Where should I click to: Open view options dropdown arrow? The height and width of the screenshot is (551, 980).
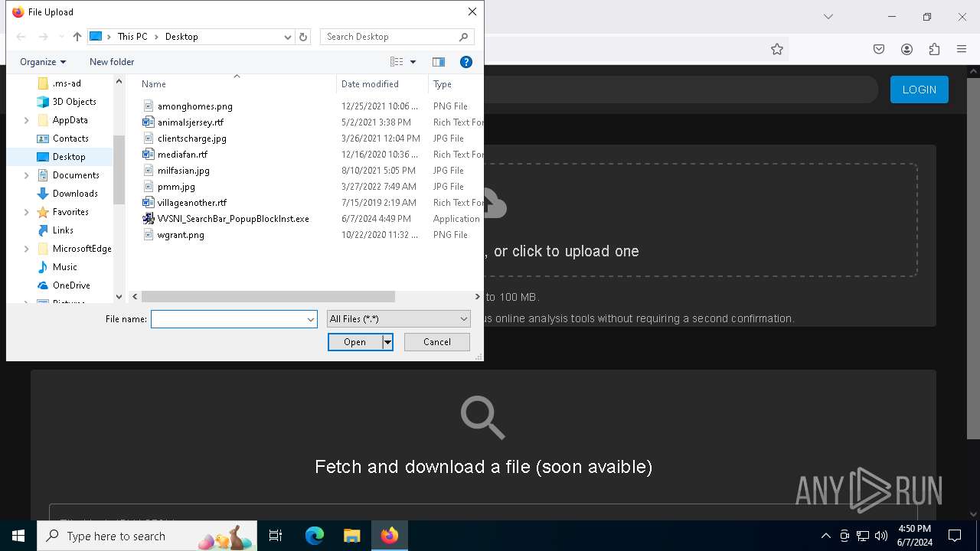pyautogui.click(x=413, y=62)
